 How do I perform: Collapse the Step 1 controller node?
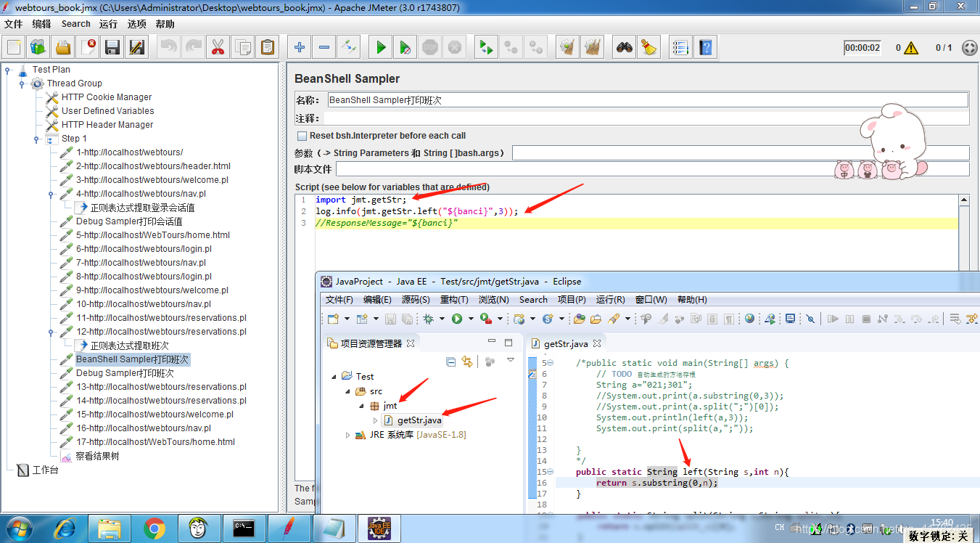pos(36,139)
